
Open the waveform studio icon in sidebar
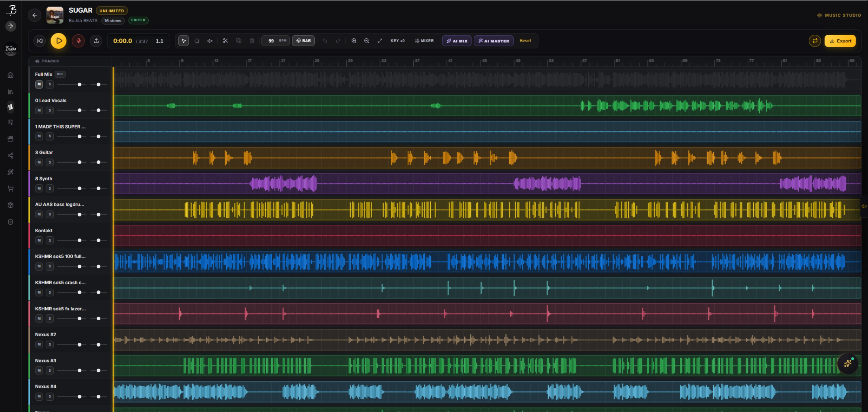(x=11, y=107)
